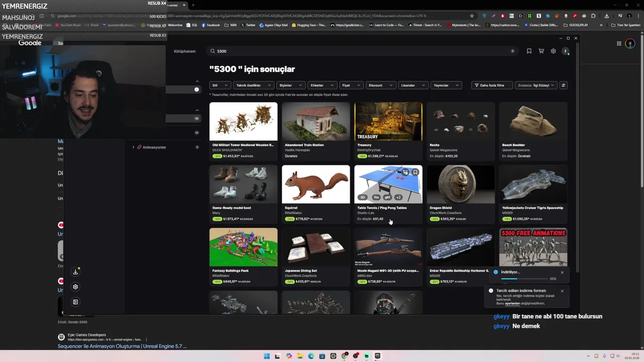
Task: Open the Fiyat filter dropdown
Action: click(351, 85)
